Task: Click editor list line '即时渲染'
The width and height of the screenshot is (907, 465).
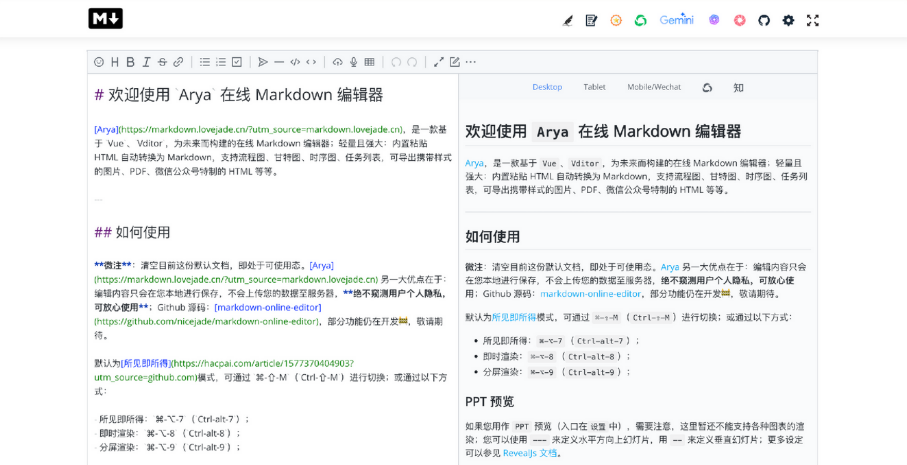Action: click(x=167, y=433)
